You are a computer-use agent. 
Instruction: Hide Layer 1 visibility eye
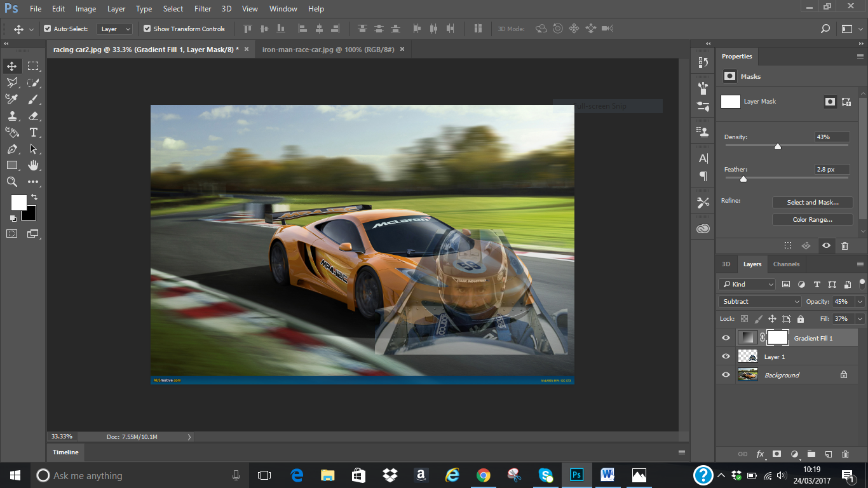click(726, 356)
